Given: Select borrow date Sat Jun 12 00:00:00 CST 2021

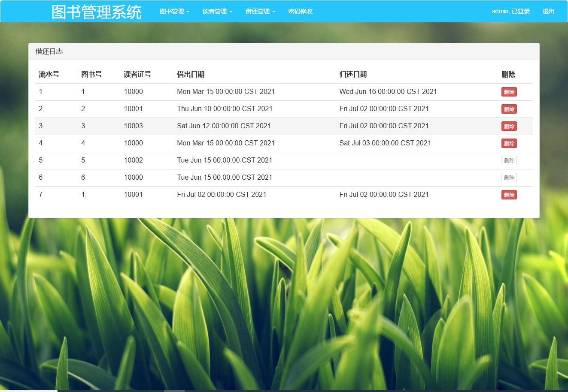Looking at the screenshot, I should pyautogui.click(x=224, y=126).
